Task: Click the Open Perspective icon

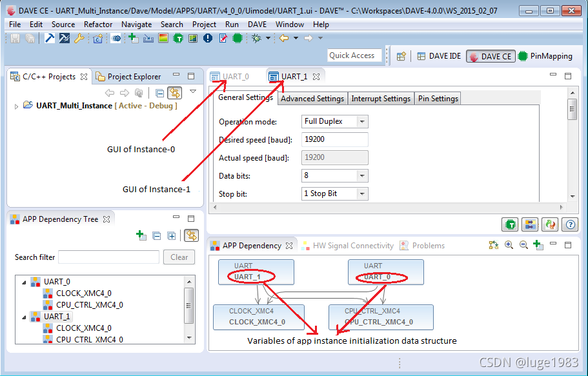Action: click(401, 56)
